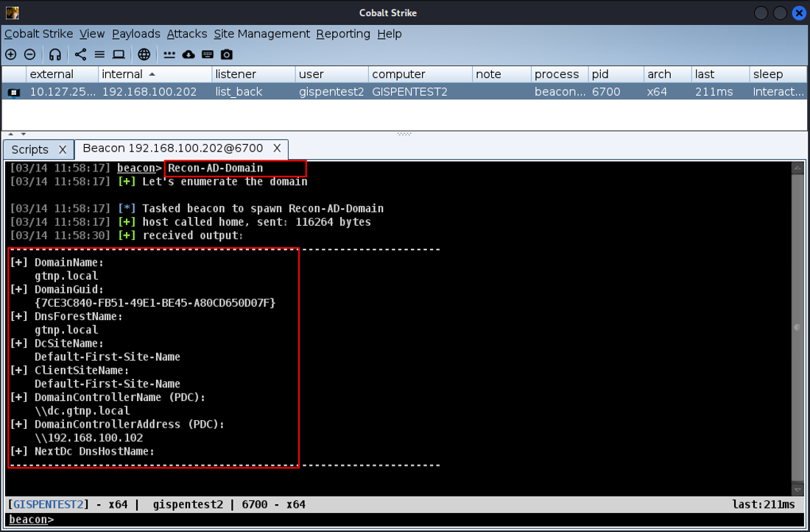
Task: Switch to the Scripts tab
Action: tap(30, 149)
